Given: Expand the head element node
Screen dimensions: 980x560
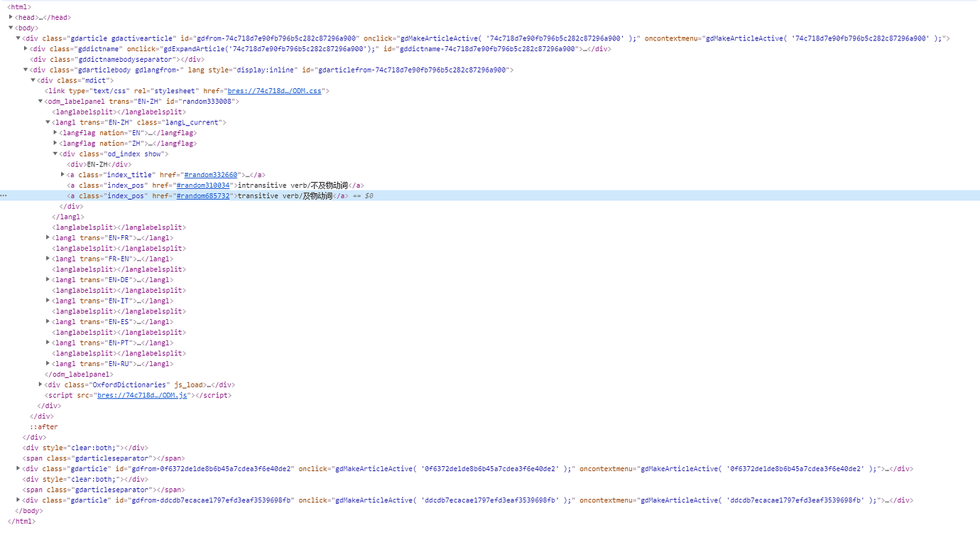Looking at the screenshot, I should [11, 17].
